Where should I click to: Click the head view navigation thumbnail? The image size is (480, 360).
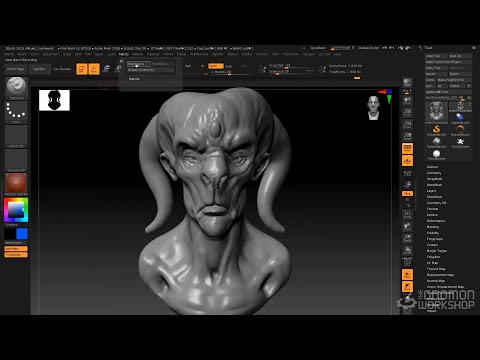pyautogui.click(x=373, y=108)
